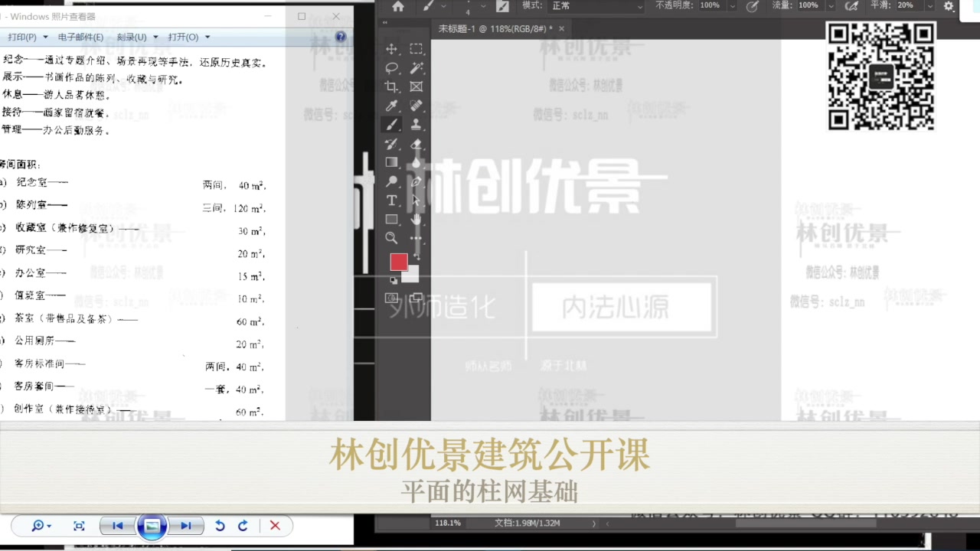The width and height of the screenshot is (980, 551).
Task: Toggle Quick Mask mode
Action: tap(391, 298)
